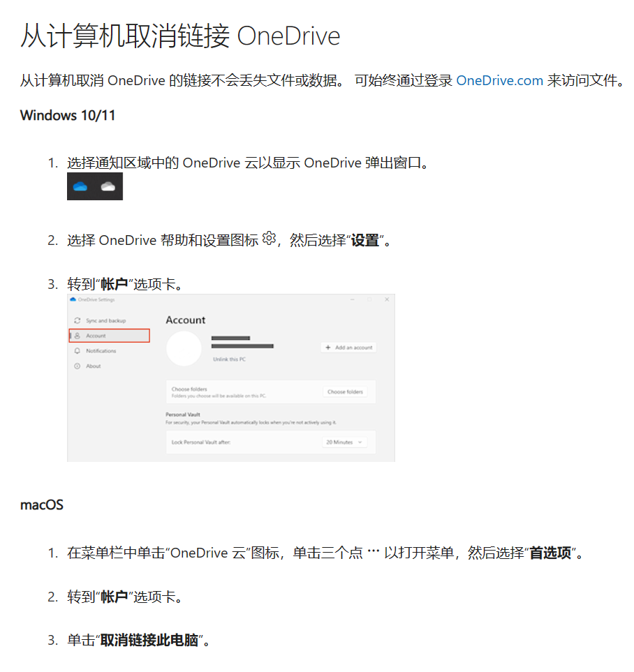The image size is (634, 672).
Task: Minimize the OneDrive Settings window
Action: (x=353, y=299)
